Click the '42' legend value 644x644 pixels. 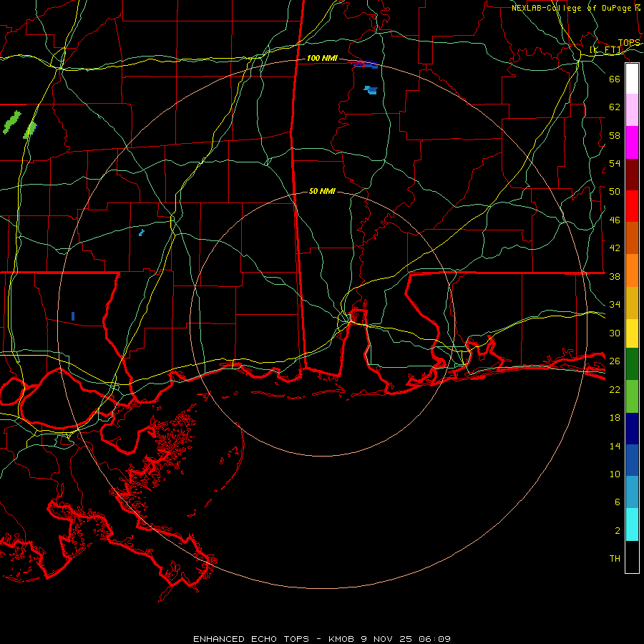[615, 248]
